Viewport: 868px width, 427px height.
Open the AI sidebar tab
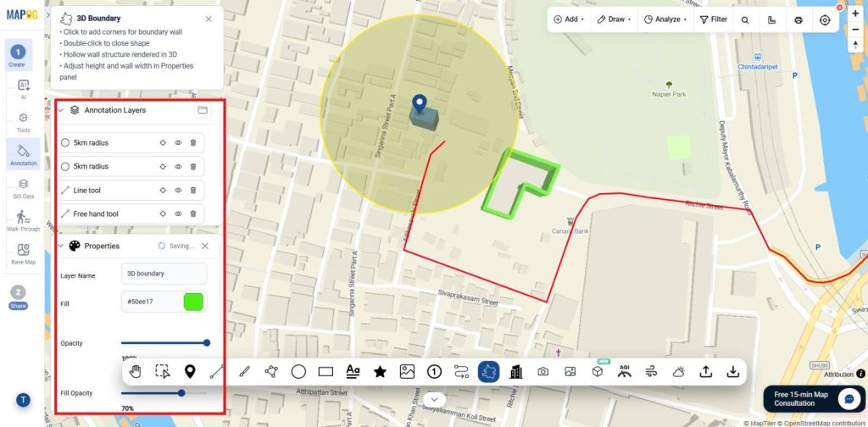pyautogui.click(x=23, y=89)
